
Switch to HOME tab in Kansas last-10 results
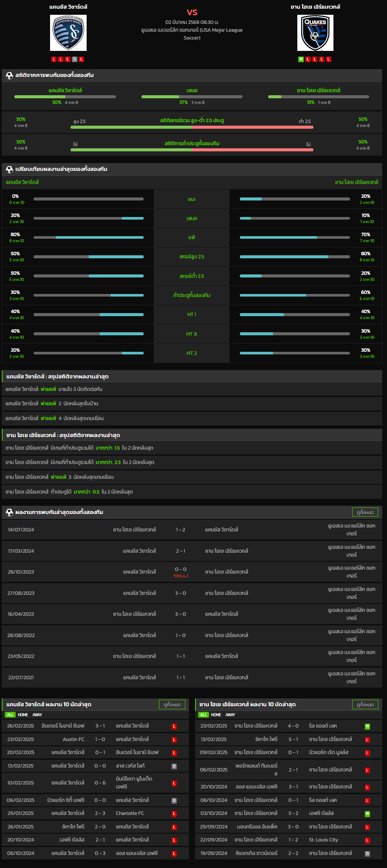(x=23, y=715)
